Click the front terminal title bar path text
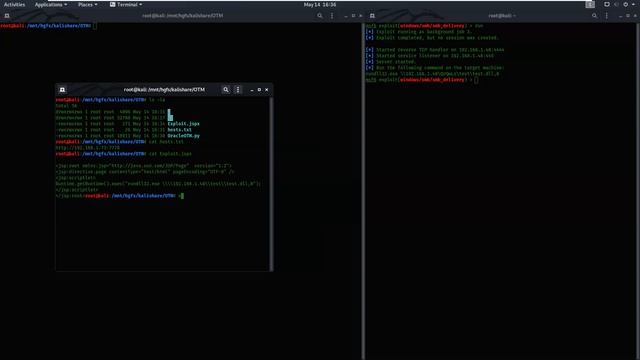This screenshot has width=640, height=360. point(164,89)
